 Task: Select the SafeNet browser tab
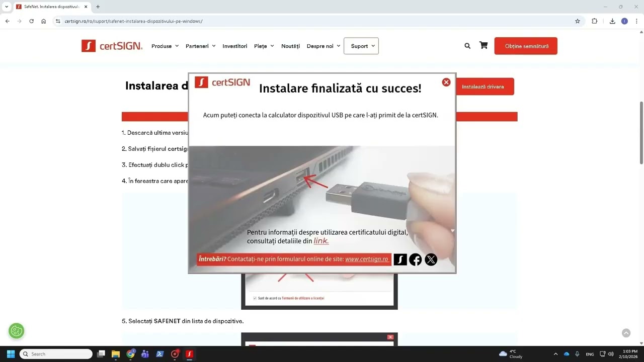pyautogui.click(x=51, y=7)
